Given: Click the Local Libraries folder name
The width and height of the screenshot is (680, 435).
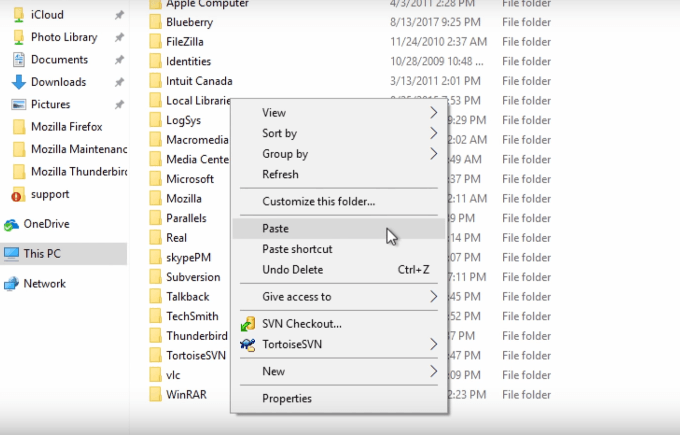Looking at the screenshot, I should pyautogui.click(x=198, y=101).
